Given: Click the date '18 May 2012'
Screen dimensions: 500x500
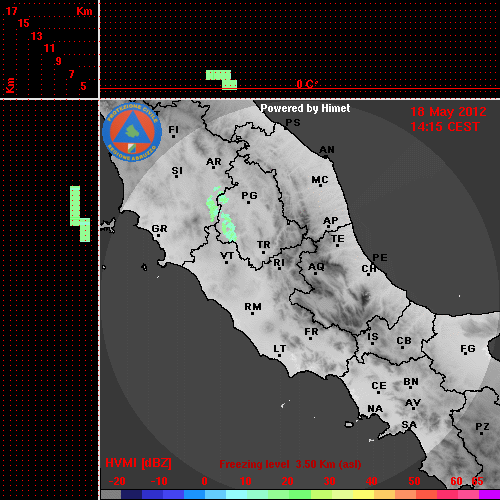Looking at the screenshot, I should (448, 112).
